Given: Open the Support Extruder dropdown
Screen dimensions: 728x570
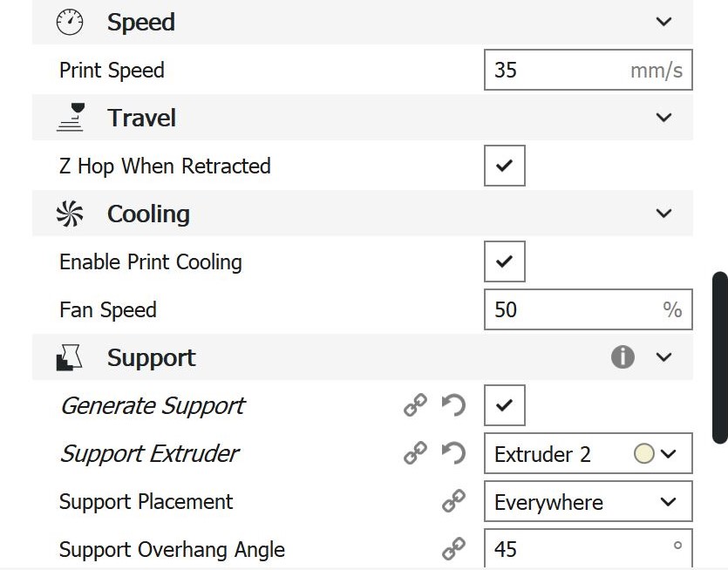Looking at the screenshot, I should [x=588, y=454].
